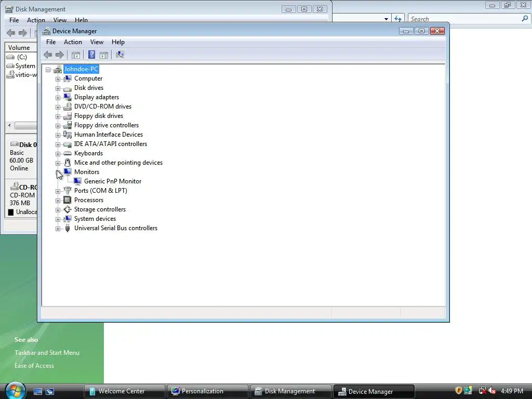Viewport: 532px width, 399px height.
Task: Click the Back arrow in Device Manager toolbar
Action: coord(48,55)
